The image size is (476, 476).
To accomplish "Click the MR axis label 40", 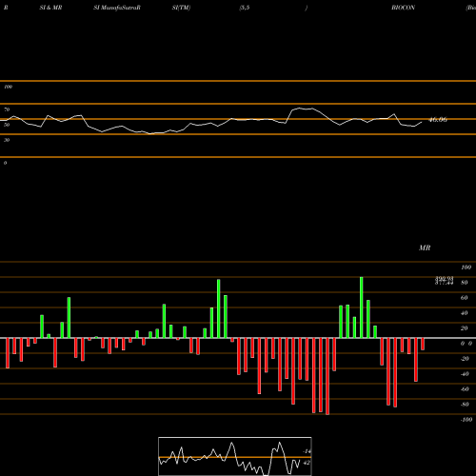I will (x=464, y=313).
